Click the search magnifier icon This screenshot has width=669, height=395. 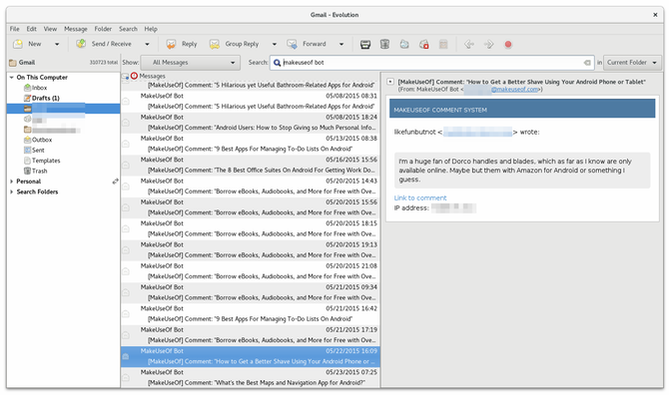(277, 63)
